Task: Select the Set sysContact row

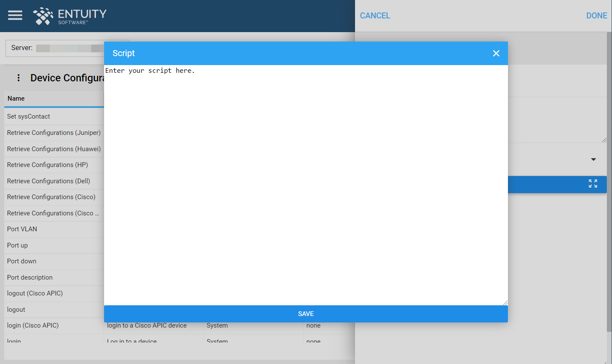Action: pos(54,116)
